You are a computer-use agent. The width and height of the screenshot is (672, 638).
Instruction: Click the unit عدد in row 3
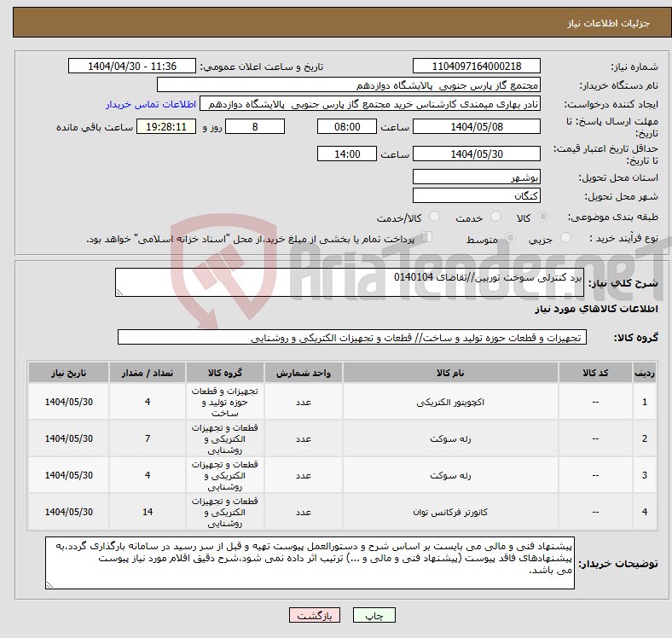pos(304,475)
